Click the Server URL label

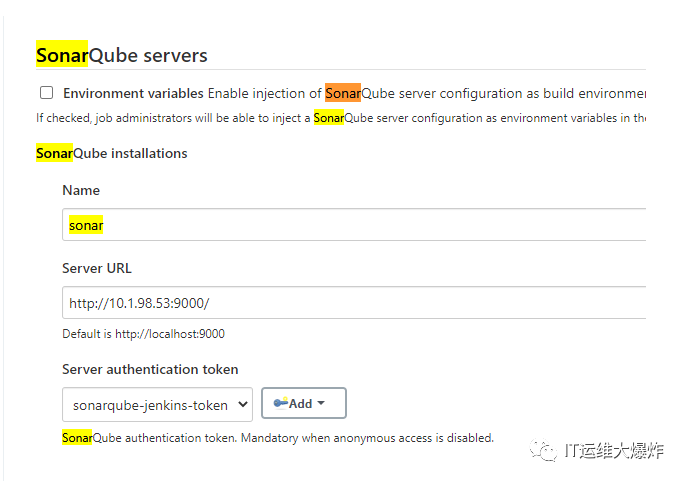[x=97, y=268]
